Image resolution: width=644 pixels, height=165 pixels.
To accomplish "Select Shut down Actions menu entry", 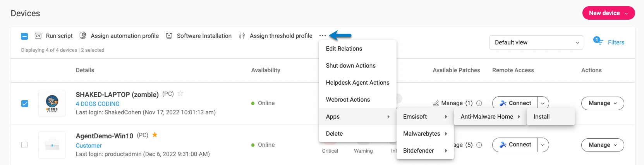I will coord(350,66).
